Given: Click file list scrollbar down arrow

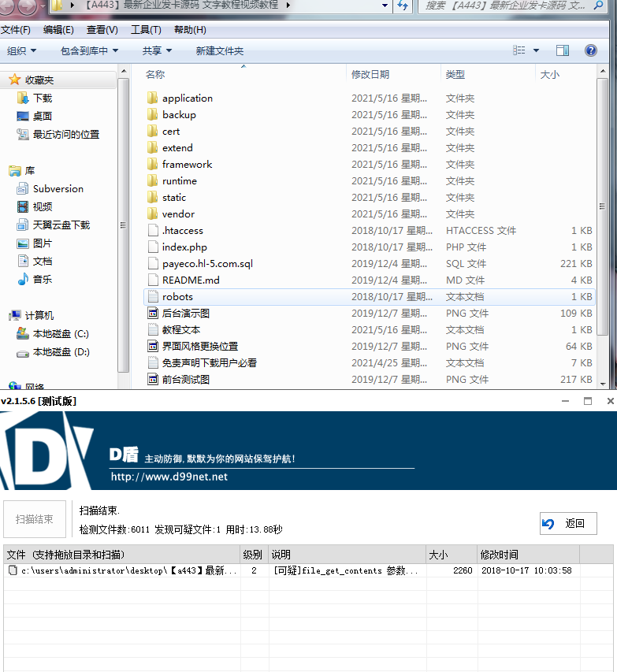Looking at the screenshot, I should [602, 384].
